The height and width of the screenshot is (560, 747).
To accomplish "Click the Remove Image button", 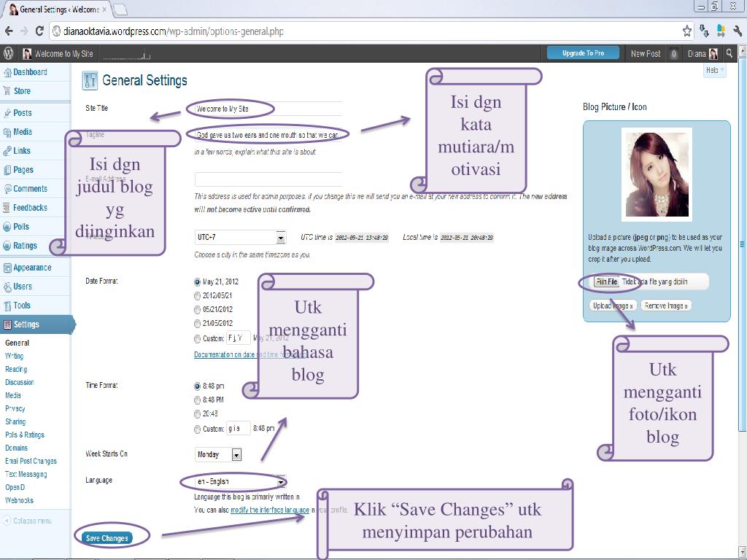I will tap(666, 306).
